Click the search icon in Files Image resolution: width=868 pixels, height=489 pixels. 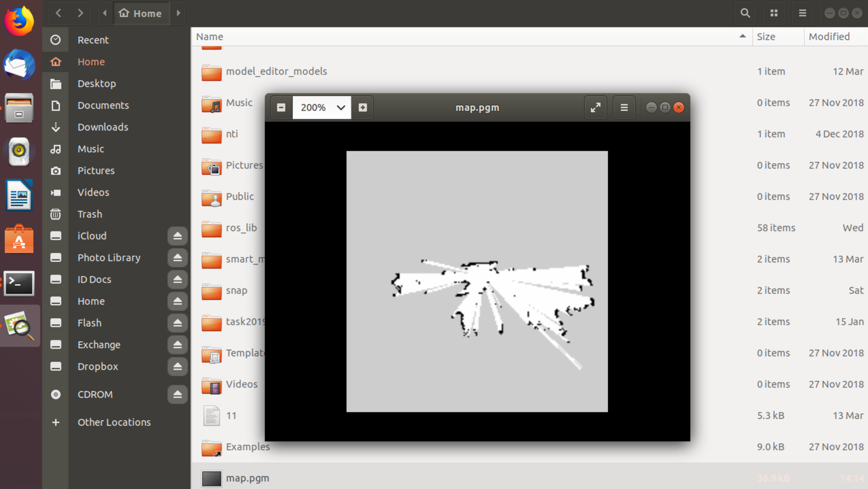click(745, 13)
